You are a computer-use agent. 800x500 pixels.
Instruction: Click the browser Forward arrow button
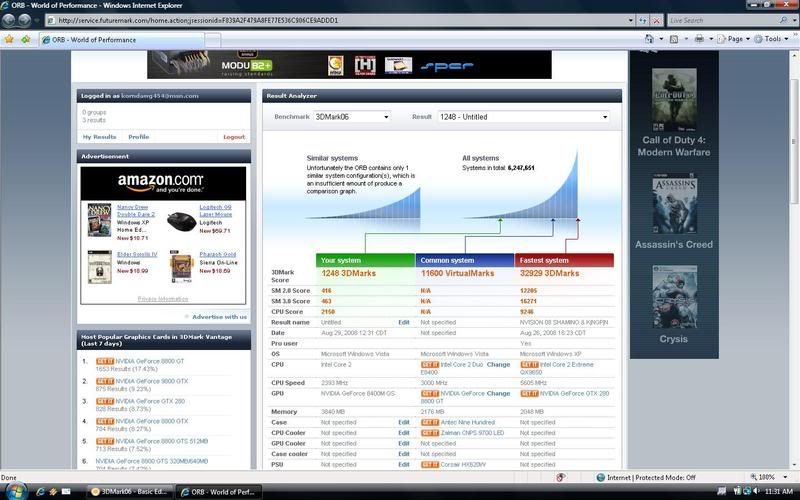pos(24,20)
